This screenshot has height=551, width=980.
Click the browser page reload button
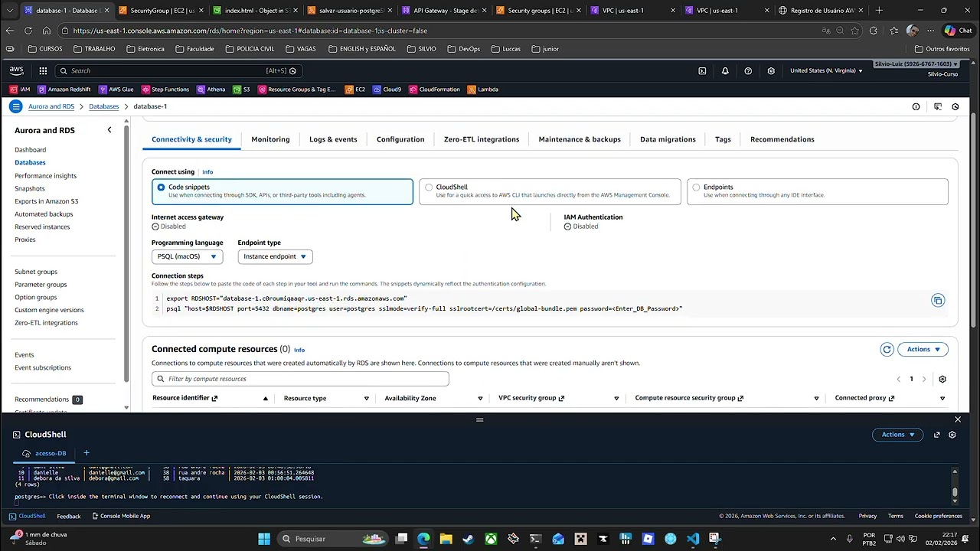[x=28, y=31]
